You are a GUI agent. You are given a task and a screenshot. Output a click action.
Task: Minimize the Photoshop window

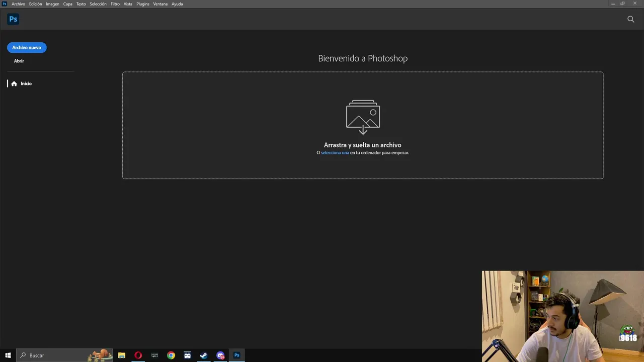pyautogui.click(x=613, y=4)
